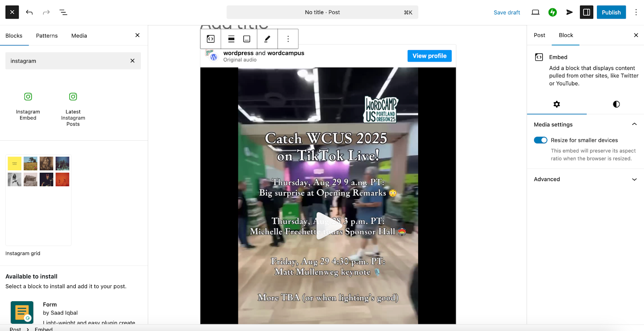Open the editor options menu

point(636,12)
